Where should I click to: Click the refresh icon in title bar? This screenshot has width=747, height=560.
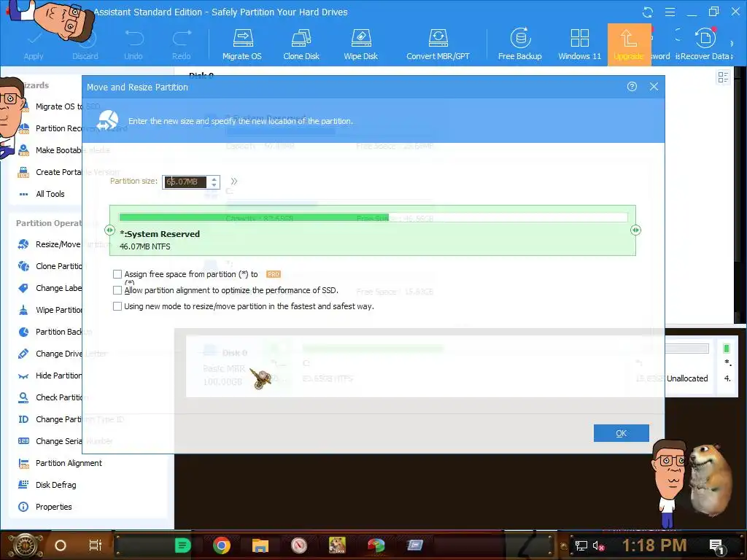tap(648, 12)
